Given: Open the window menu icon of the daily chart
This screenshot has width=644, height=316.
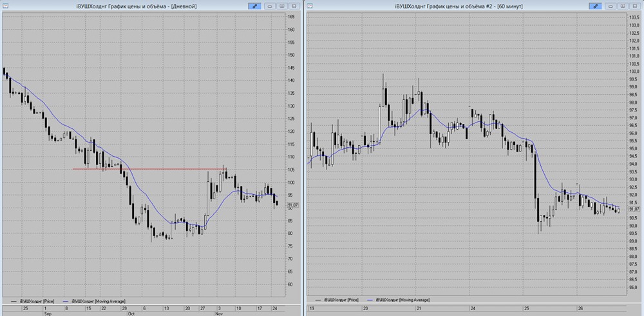Looking at the screenshot, I should (x=5, y=6).
